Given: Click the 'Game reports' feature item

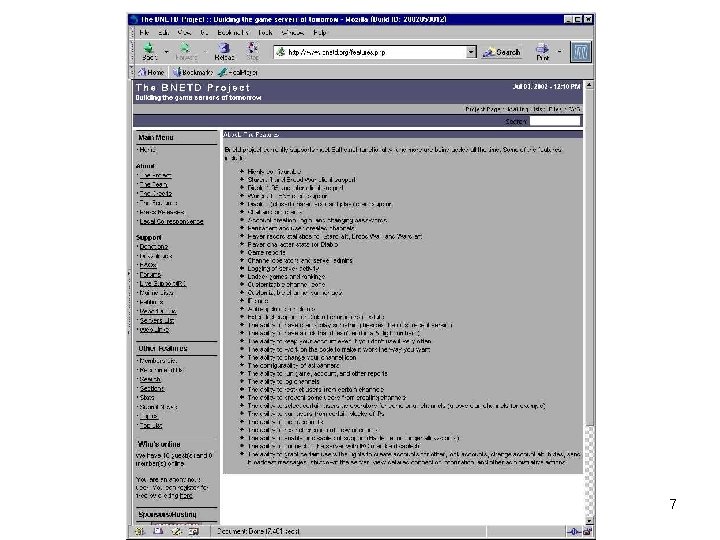Looking at the screenshot, I should [266, 253].
